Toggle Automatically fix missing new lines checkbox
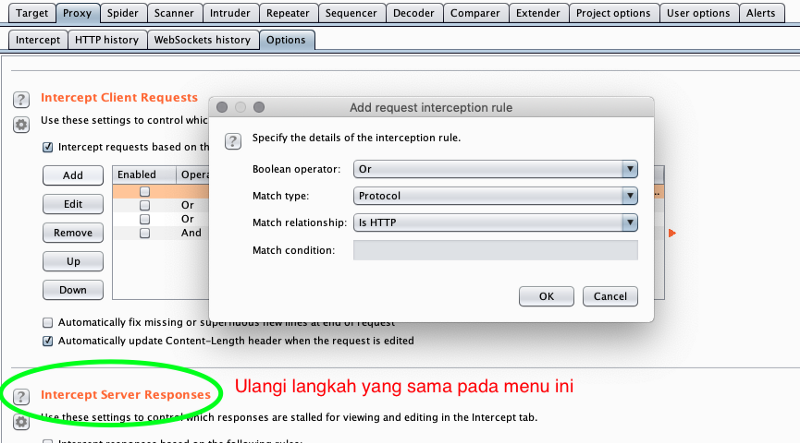 [48, 323]
